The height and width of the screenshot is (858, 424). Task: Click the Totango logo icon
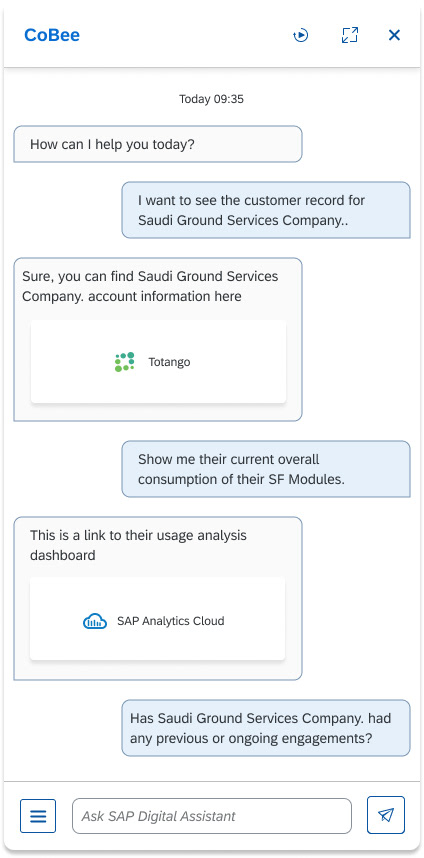tap(125, 362)
